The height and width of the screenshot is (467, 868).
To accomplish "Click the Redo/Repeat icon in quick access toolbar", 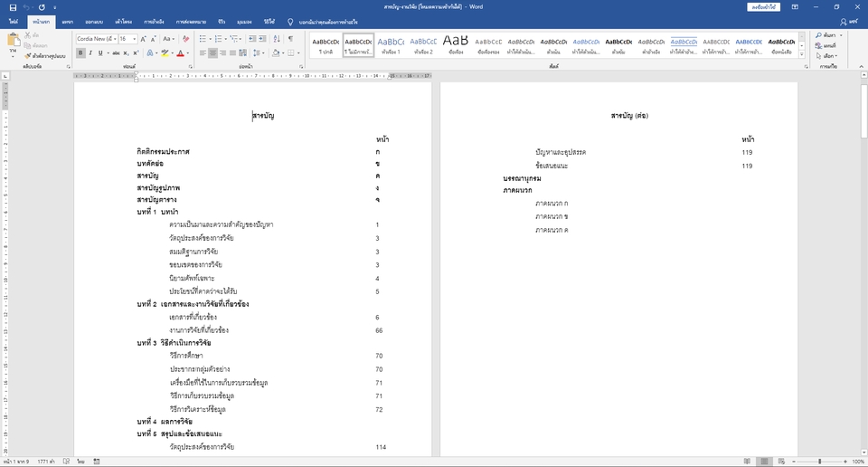I will (42, 7).
